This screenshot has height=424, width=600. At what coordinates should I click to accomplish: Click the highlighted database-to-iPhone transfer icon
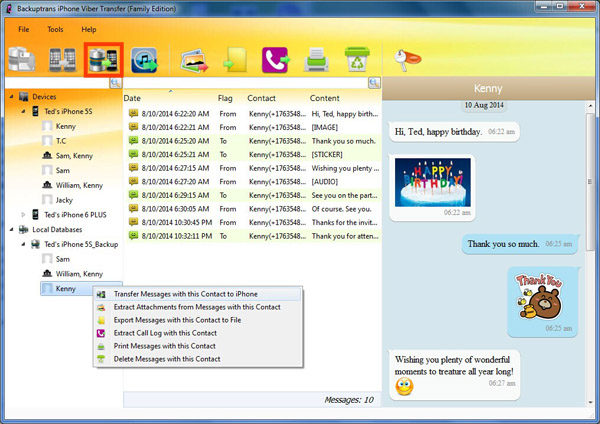[102, 61]
